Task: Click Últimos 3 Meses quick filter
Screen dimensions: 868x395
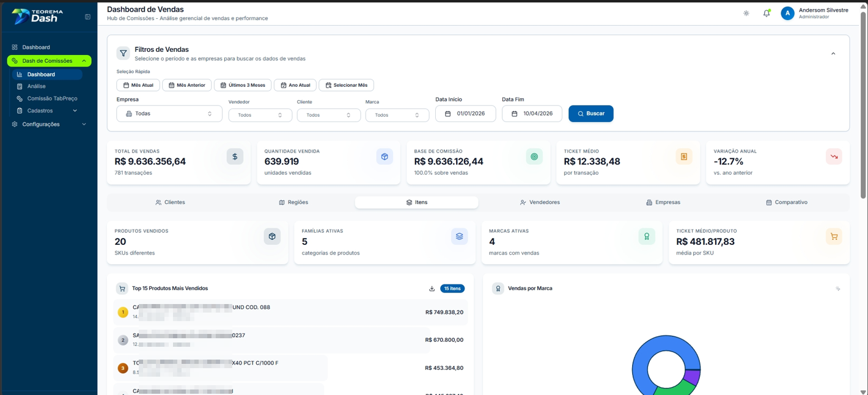Action: click(x=243, y=85)
